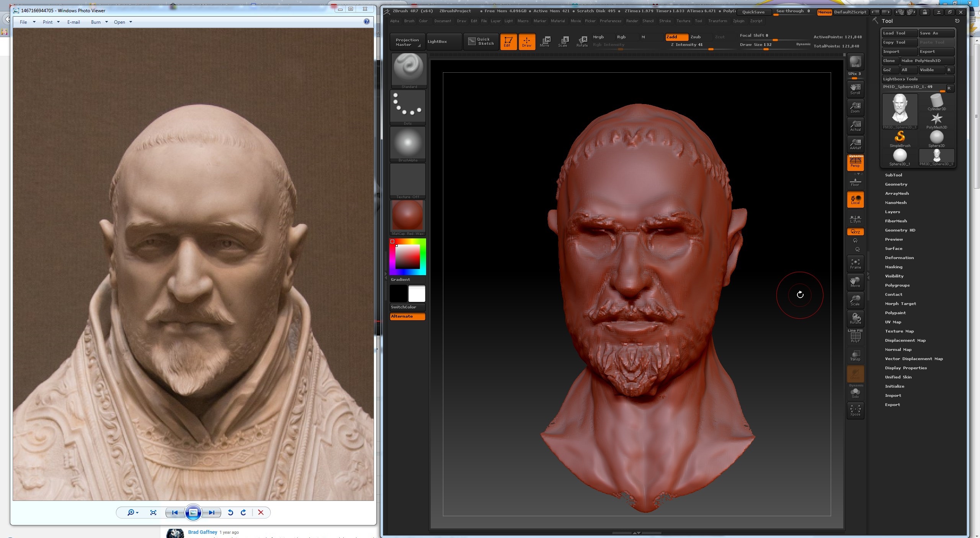980x538 pixels.
Task: Disable Local transformations toggle
Action: point(855,200)
